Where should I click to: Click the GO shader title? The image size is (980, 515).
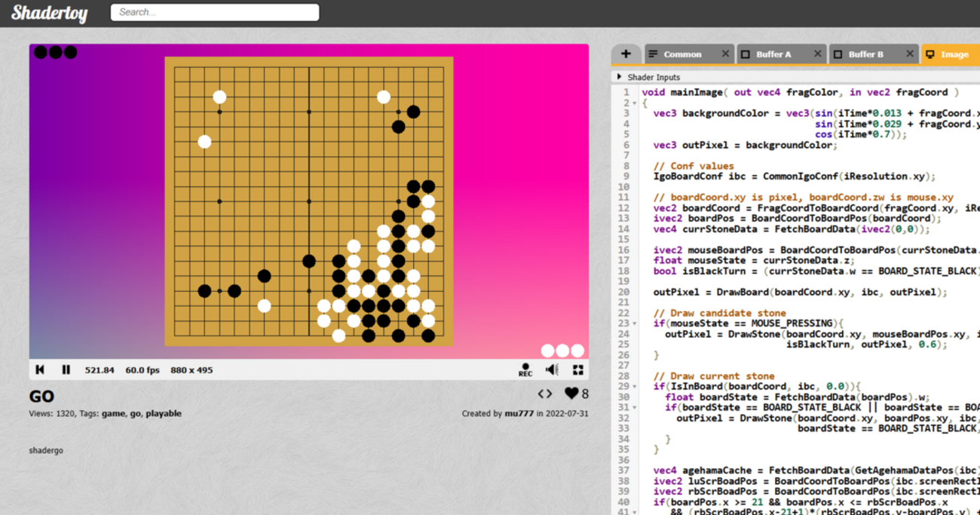click(41, 397)
